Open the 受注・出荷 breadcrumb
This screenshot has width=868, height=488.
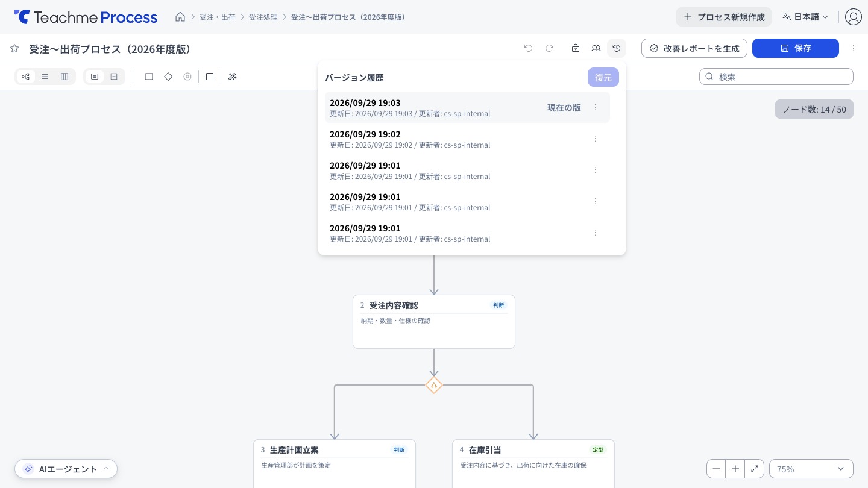tap(218, 17)
